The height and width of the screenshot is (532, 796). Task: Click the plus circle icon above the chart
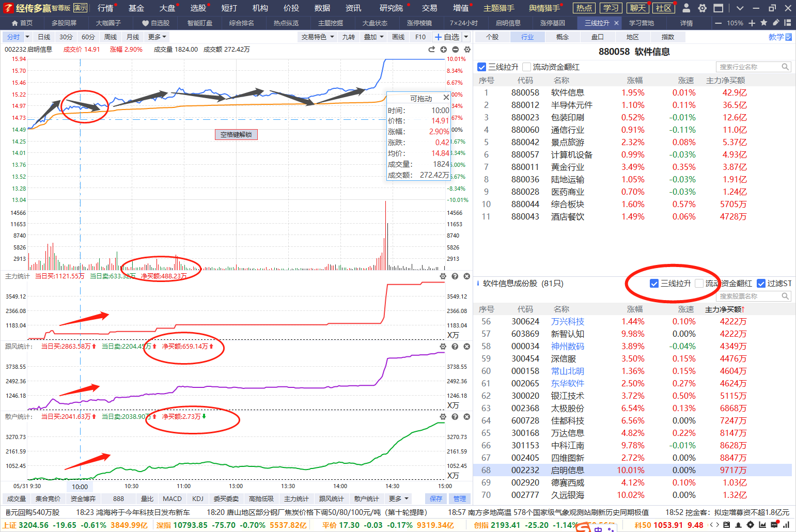[443, 49]
